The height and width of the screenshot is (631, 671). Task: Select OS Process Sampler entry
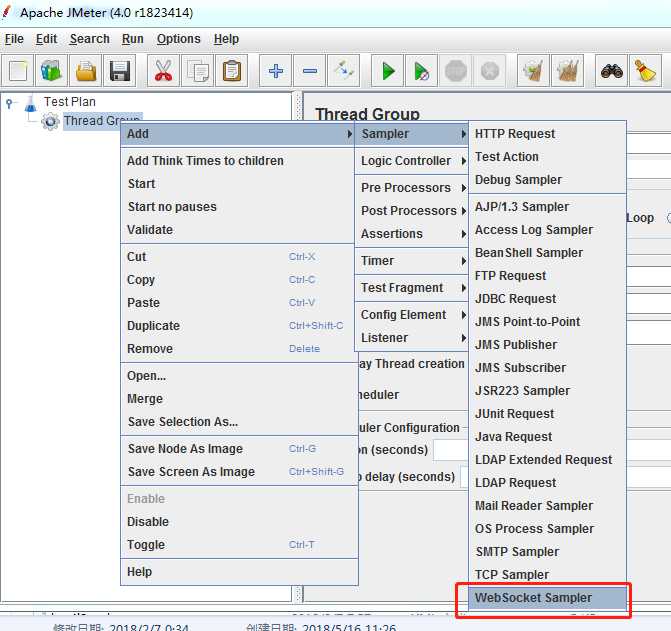(548, 529)
